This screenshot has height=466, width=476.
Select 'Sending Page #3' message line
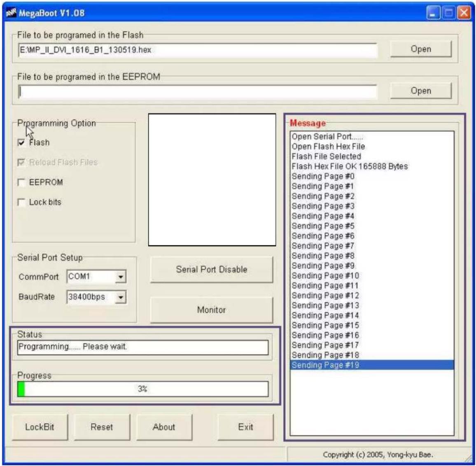pos(371,206)
